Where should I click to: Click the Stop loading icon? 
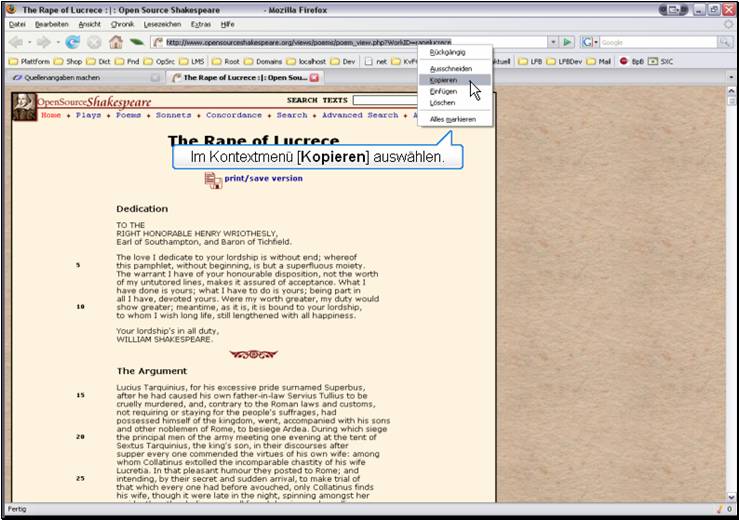94,42
